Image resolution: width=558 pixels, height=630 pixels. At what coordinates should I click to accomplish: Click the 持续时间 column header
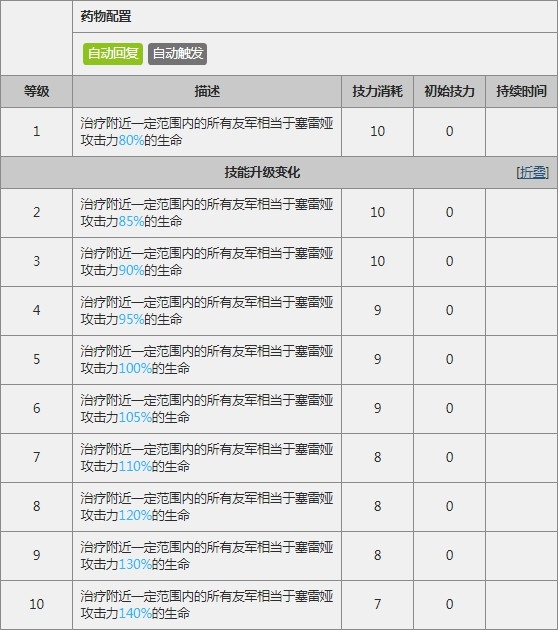pos(521,91)
